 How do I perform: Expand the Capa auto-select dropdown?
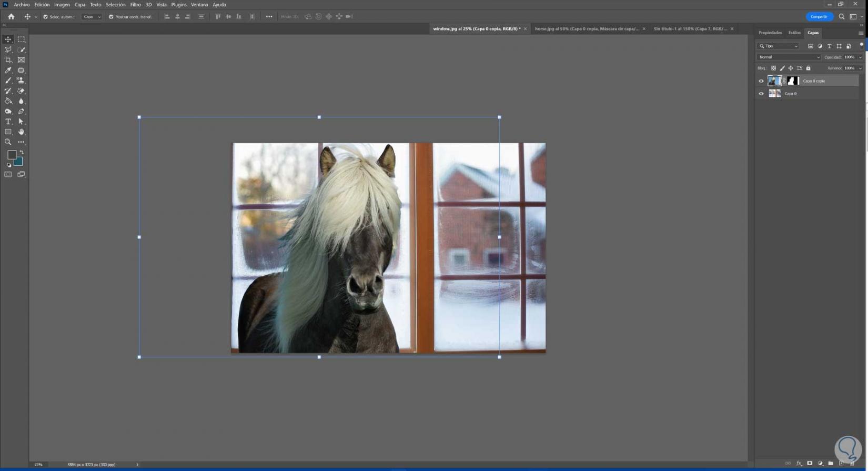tap(92, 17)
